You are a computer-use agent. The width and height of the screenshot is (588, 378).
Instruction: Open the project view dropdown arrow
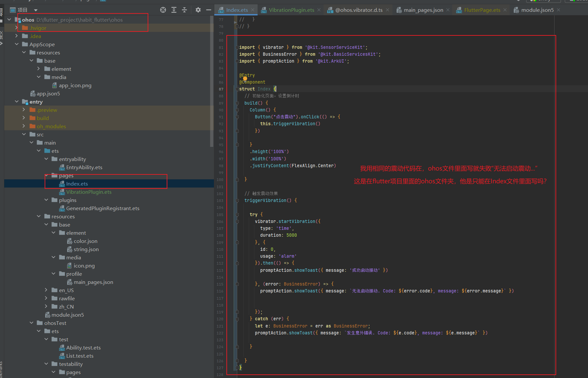[36, 10]
